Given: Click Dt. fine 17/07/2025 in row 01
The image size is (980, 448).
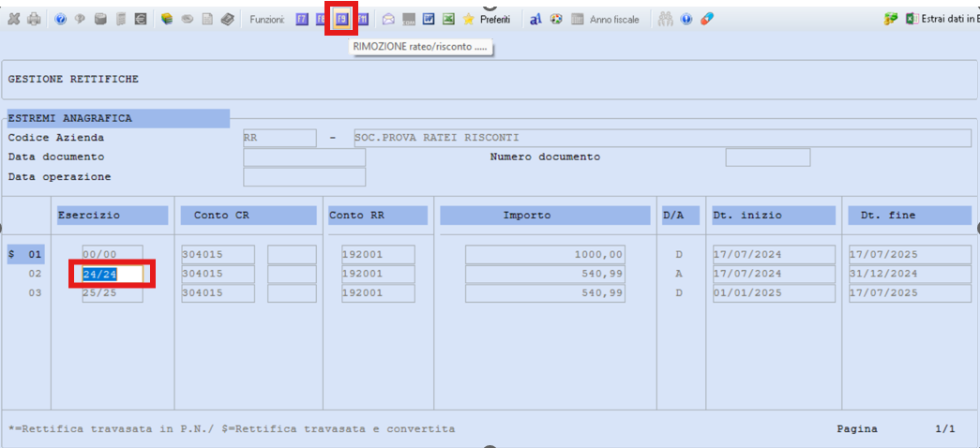Looking at the screenshot, I should pos(910,254).
